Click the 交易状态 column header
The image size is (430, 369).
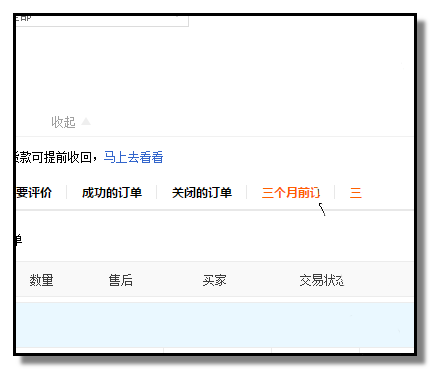point(321,280)
